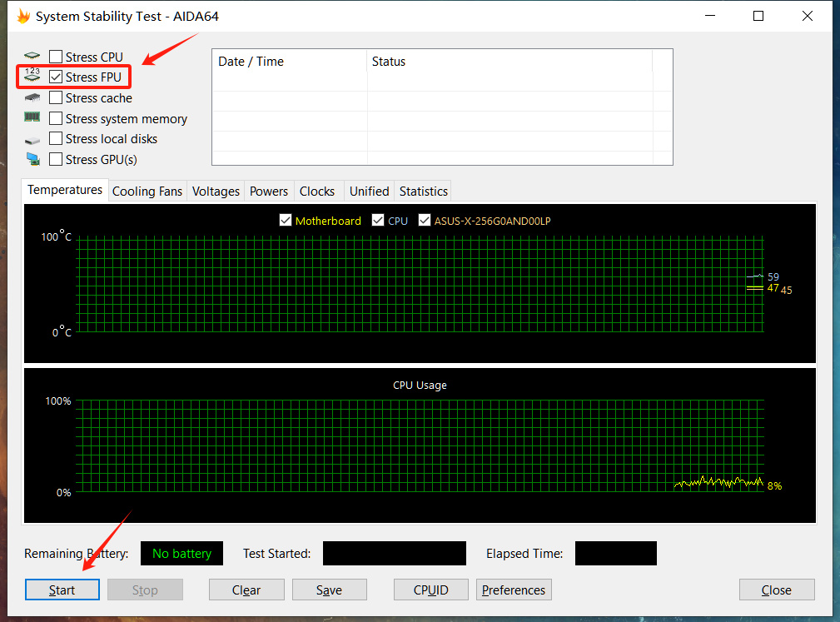Click the No battery indicator
This screenshot has height=622, width=840.
point(181,554)
